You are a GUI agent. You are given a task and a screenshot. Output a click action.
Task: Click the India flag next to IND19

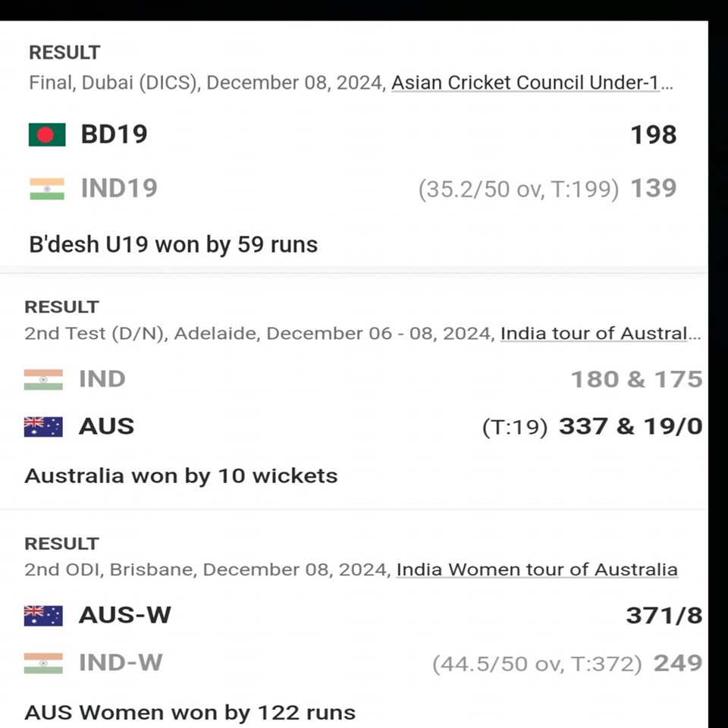[47, 189]
